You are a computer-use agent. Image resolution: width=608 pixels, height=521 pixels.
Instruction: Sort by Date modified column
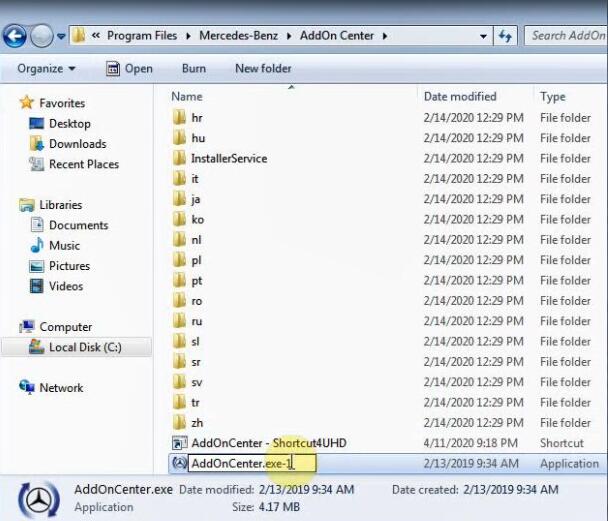click(x=460, y=97)
